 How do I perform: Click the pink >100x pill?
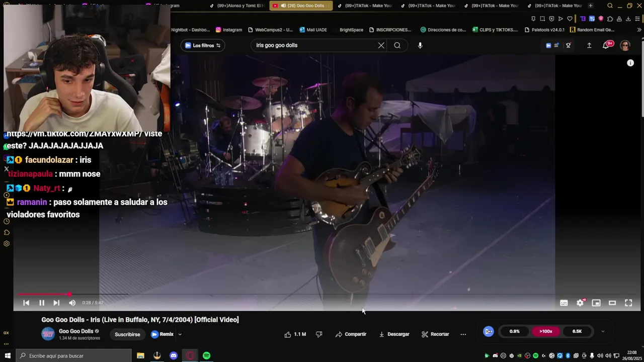(546, 331)
